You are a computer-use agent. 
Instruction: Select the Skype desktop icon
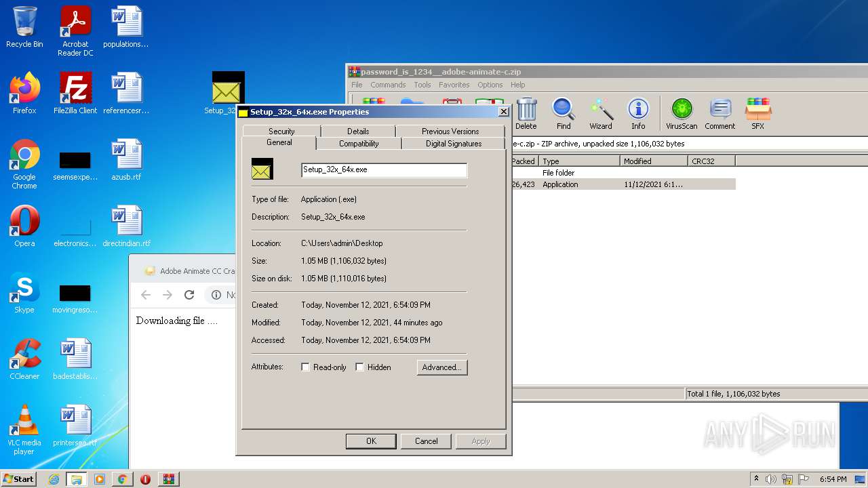(x=24, y=293)
